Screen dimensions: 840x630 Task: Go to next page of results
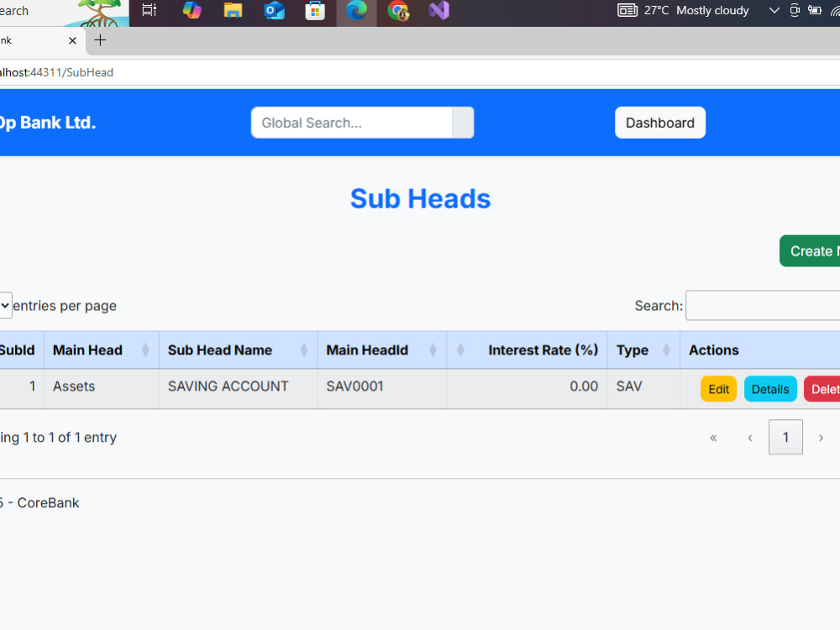pos(821,438)
